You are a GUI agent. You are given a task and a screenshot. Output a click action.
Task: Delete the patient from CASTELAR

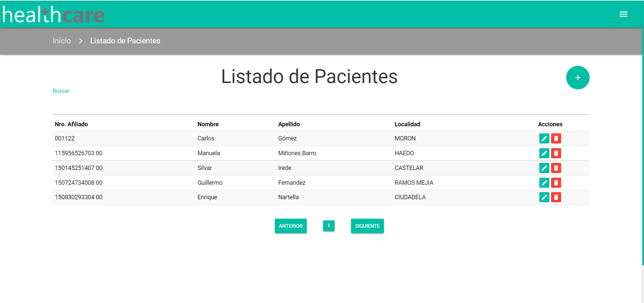click(556, 168)
